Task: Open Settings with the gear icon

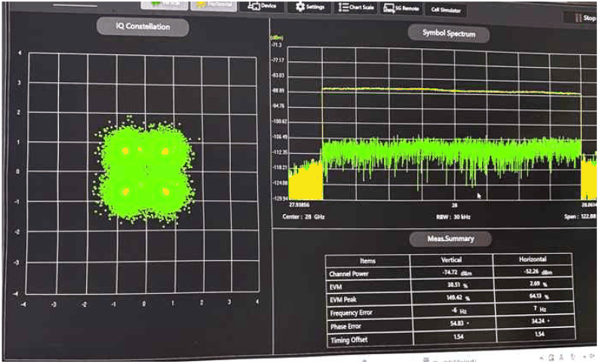Action: click(x=310, y=8)
